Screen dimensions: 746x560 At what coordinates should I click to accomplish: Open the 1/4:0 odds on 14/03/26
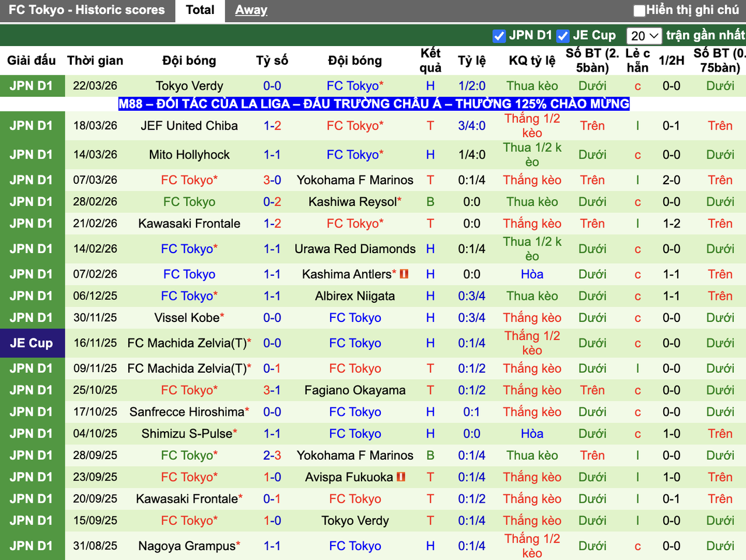pos(472,155)
